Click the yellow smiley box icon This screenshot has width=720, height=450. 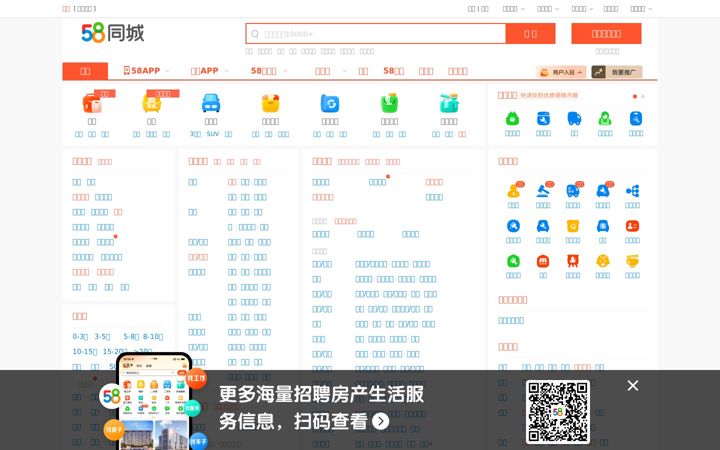(x=573, y=226)
